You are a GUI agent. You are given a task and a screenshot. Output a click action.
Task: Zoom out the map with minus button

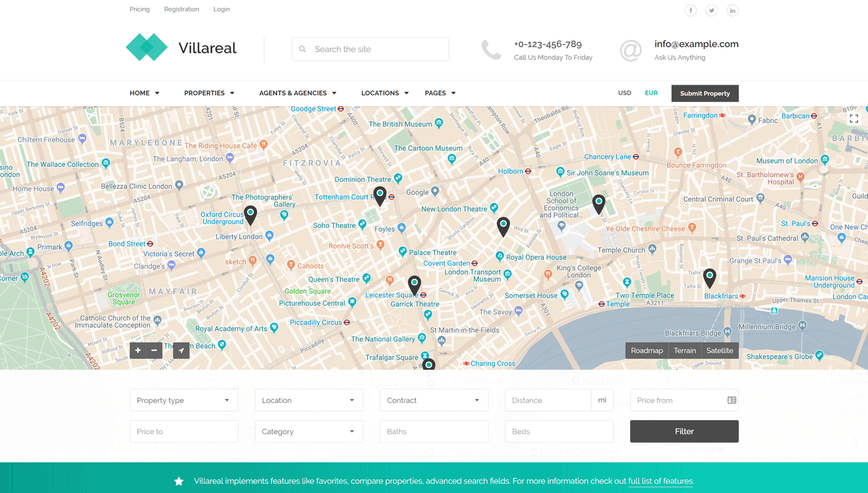coord(154,350)
